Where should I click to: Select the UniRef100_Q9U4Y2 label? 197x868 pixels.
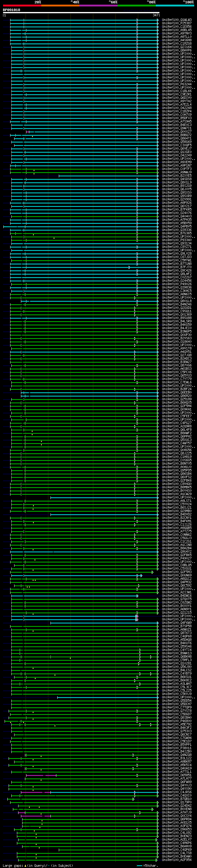[x=177, y=551]
